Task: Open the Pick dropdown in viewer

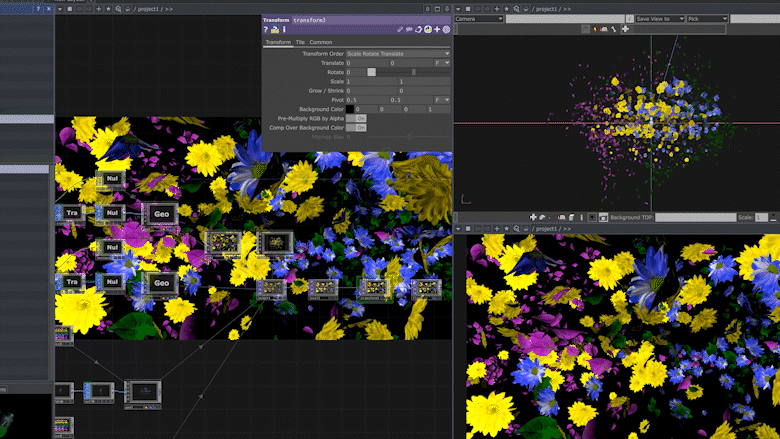Action: pyautogui.click(x=708, y=18)
